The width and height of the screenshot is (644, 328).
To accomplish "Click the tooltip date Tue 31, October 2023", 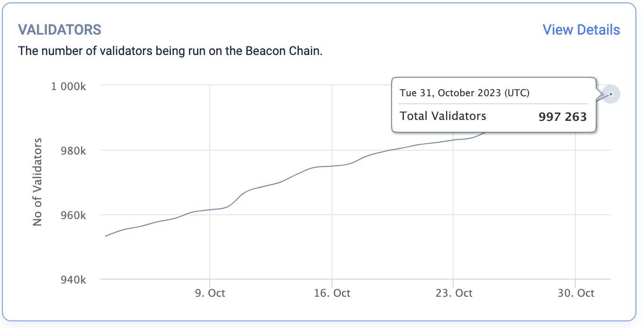I will (x=464, y=92).
